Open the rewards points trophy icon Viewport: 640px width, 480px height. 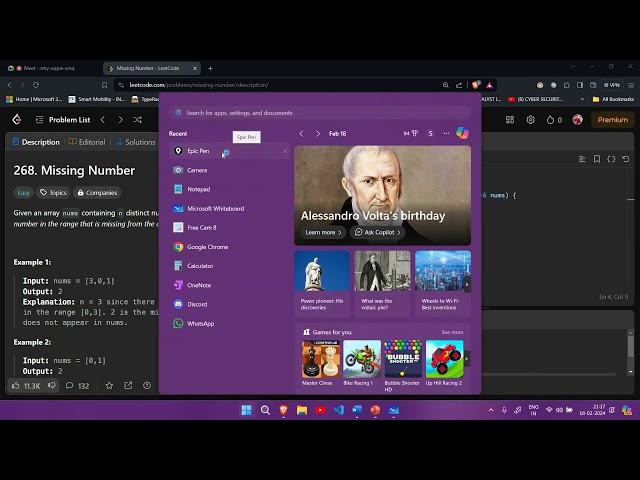click(411, 133)
